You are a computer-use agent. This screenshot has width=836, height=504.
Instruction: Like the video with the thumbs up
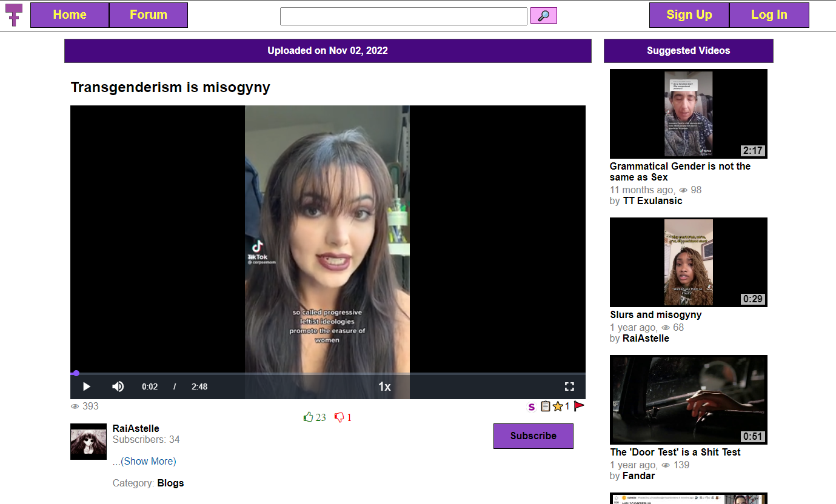click(x=309, y=417)
